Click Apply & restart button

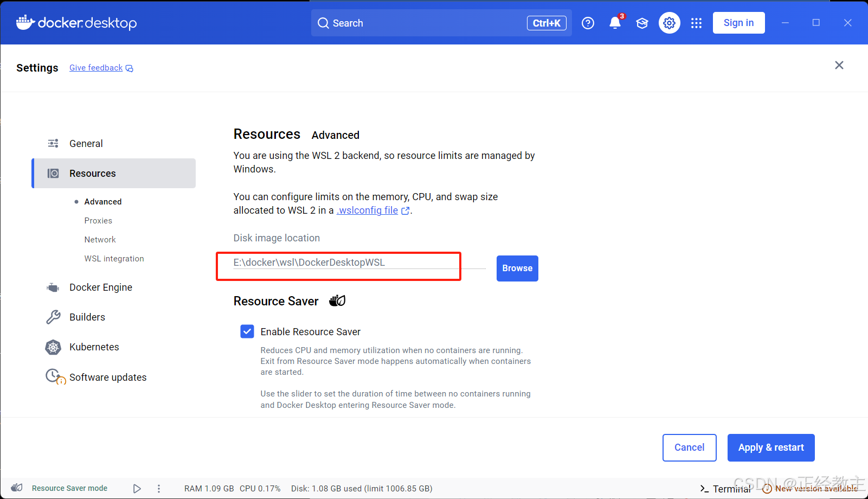[771, 447]
